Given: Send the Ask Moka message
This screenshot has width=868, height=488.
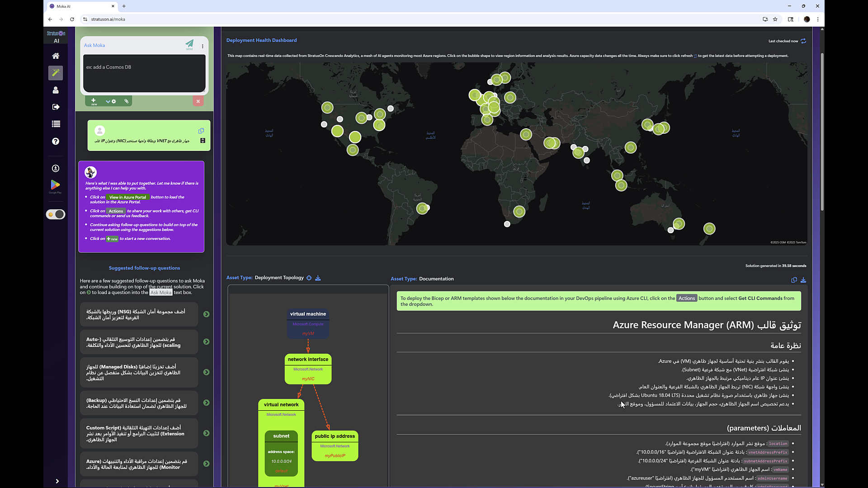Looking at the screenshot, I should click(189, 45).
